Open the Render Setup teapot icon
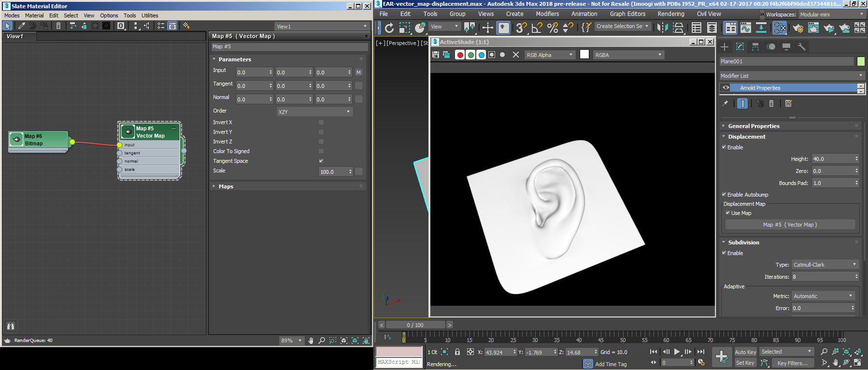 (798, 28)
